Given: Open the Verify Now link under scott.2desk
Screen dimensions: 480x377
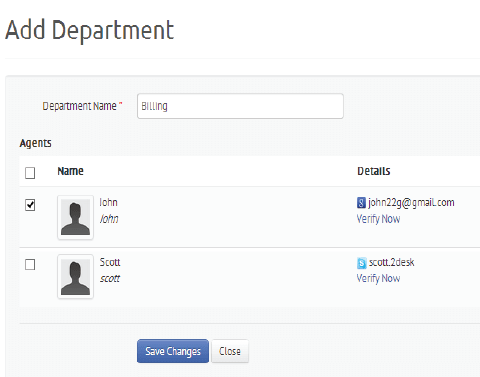Looking at the screenshot, I should (378, 278).
